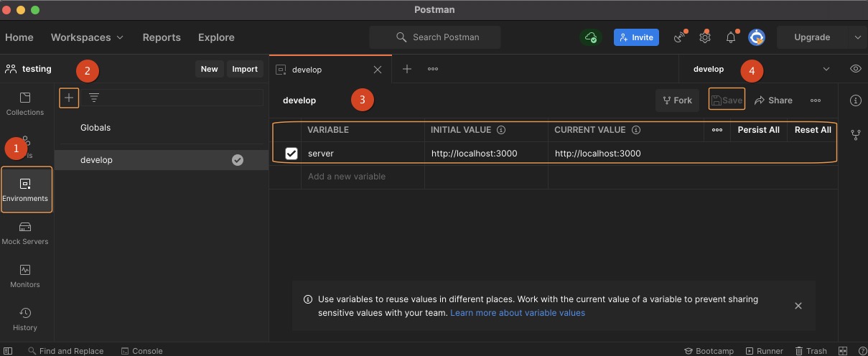Save the environment
868x356 pixels.
click(x=727, y=100)
